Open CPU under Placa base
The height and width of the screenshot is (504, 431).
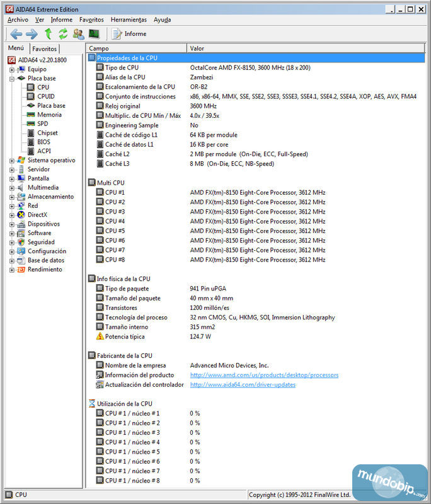click(x=43, y=88)
